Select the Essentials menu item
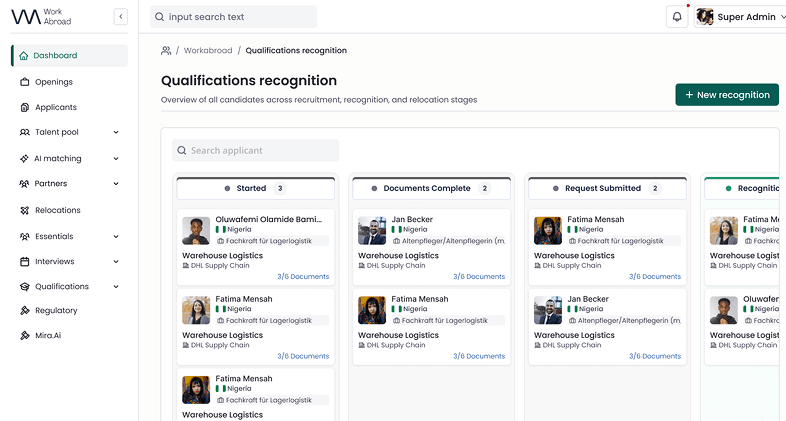 [x=54, y=237]
